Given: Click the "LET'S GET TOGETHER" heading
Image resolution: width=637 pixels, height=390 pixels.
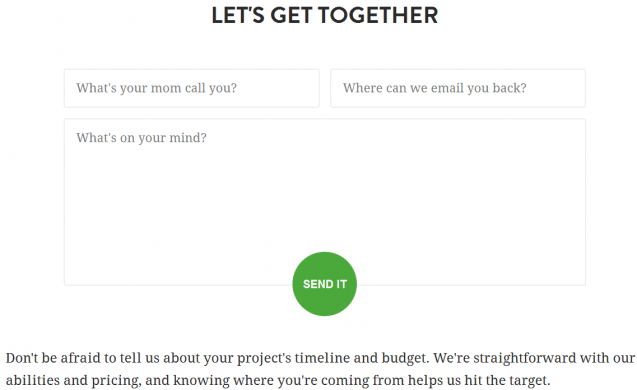Looking at the screenshot, I should (325, 15).
